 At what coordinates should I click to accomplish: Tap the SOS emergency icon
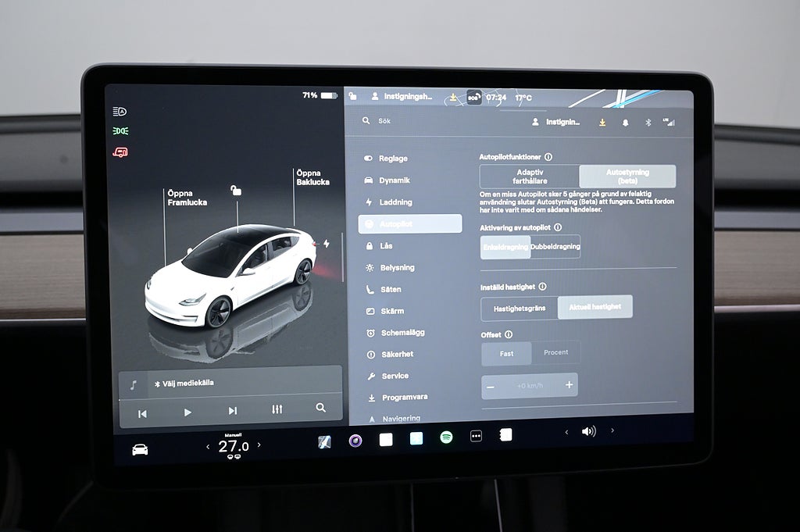tap(473, 98)
